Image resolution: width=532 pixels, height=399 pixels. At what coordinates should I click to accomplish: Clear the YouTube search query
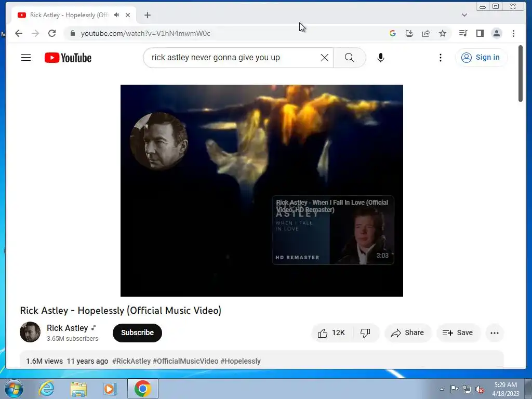325,58
